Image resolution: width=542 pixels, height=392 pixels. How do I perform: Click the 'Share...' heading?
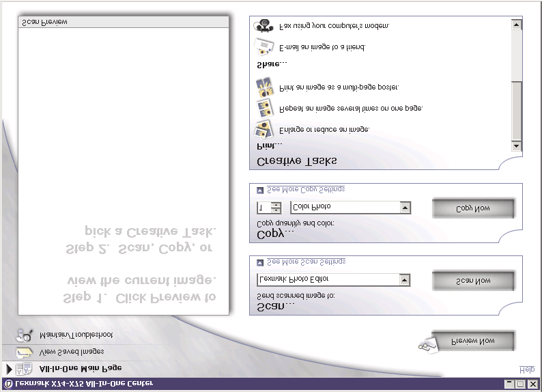272,64
